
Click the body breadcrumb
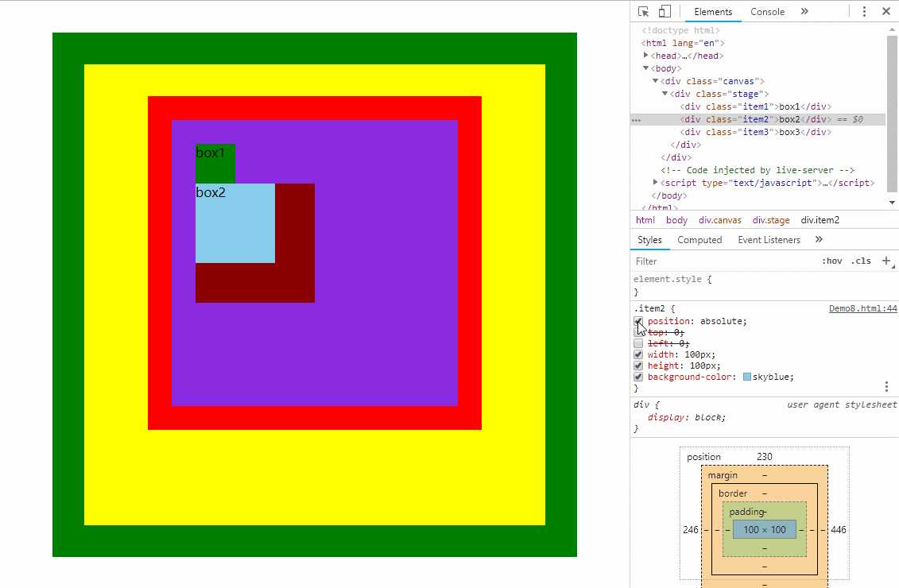coord(676,220)
